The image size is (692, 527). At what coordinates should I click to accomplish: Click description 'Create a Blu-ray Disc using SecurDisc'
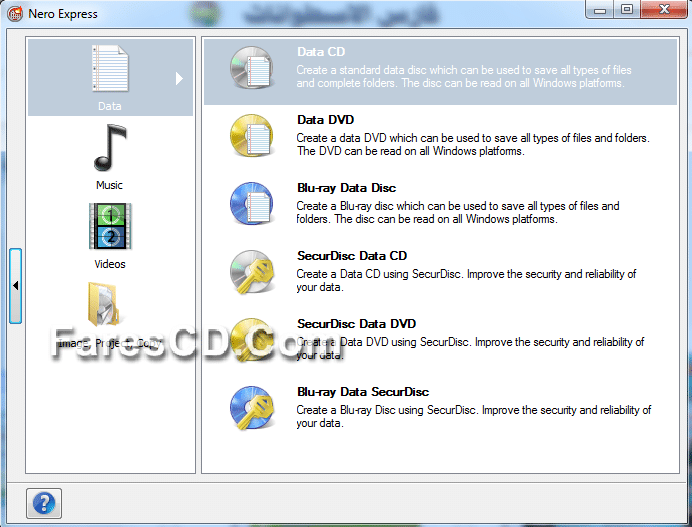(474, 416)
